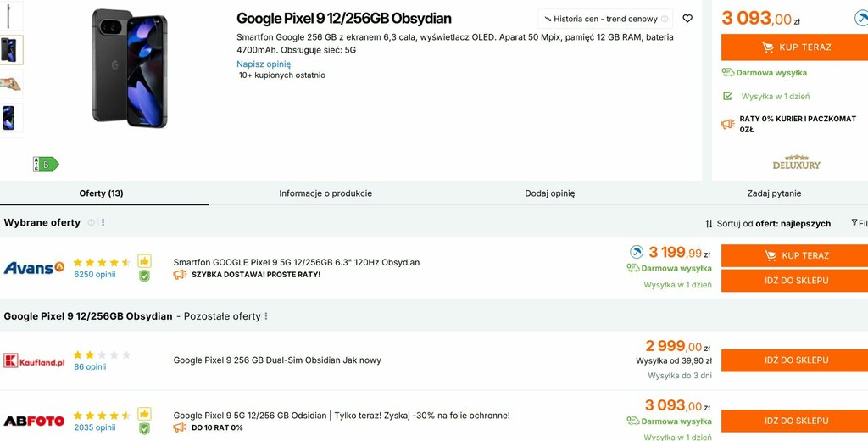Click the Napisz opinię link

pos(264,64)
